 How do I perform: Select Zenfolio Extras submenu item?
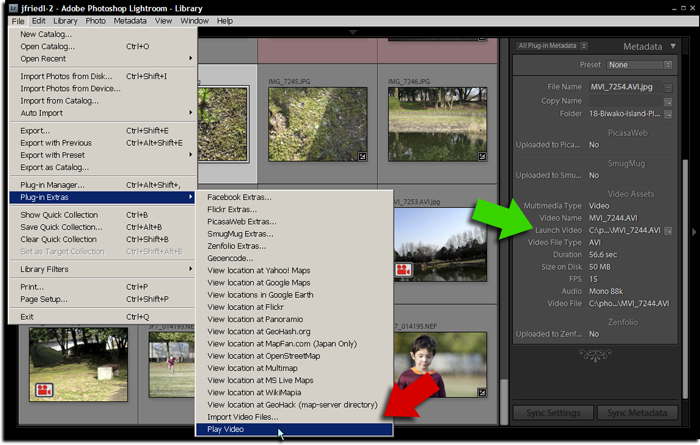(x=294, y=246)
